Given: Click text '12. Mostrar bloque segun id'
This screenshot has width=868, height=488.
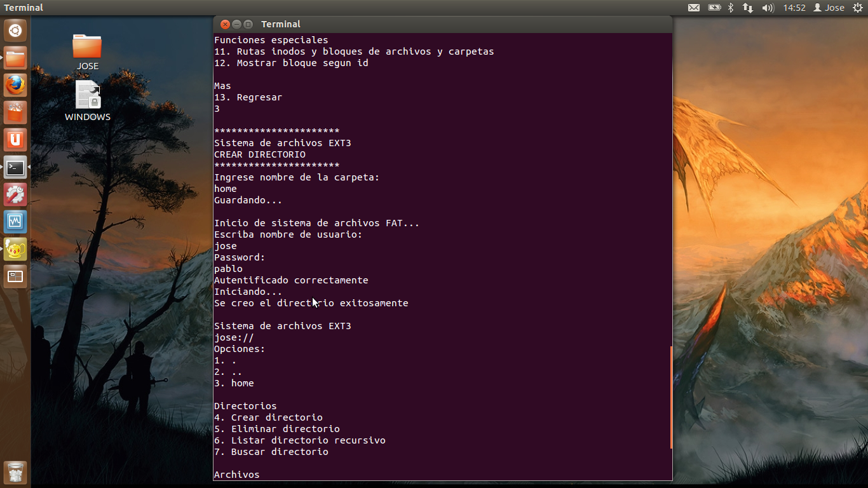Looking at the screenshot, I should pos(291,63).
